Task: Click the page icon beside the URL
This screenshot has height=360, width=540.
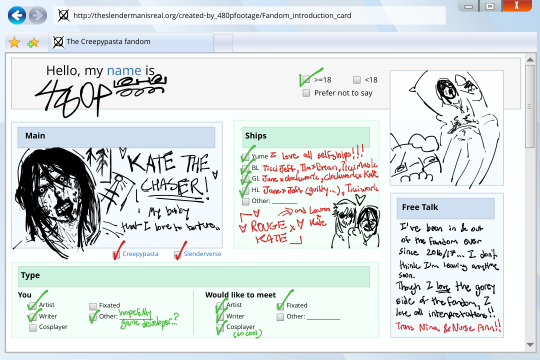Action: click(x=63, y=16)
